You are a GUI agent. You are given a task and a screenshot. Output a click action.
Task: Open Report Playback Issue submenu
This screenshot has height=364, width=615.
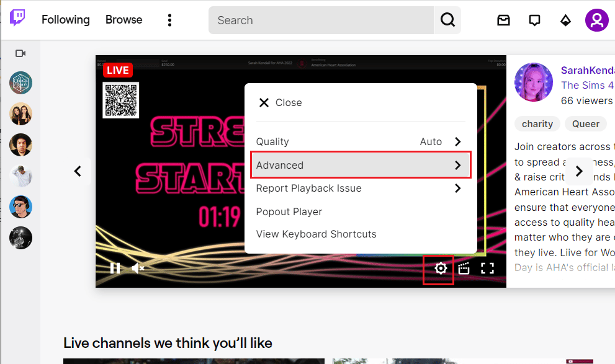(x=361, y=189)
